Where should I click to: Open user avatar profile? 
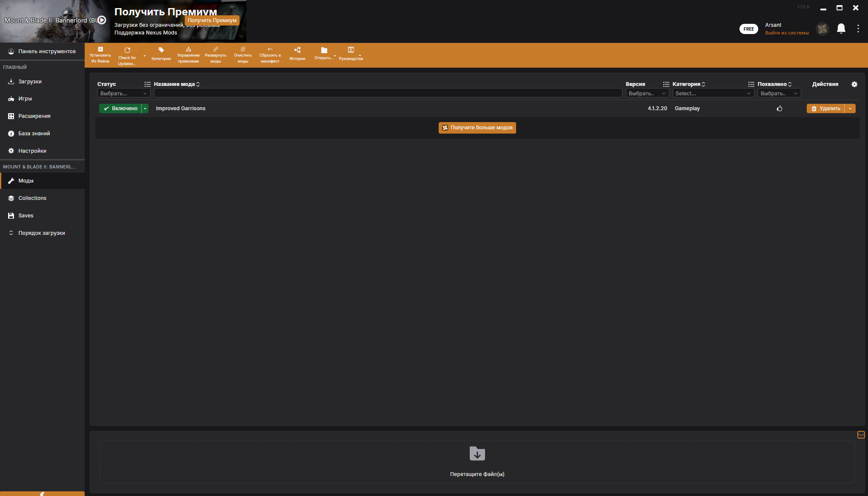[822, 29]
